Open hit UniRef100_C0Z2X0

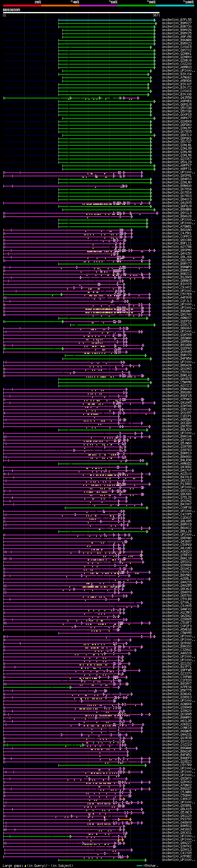177,64
